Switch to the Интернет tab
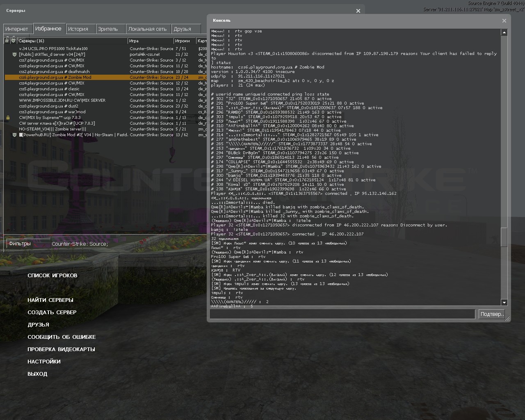Image resolution: width=525 pixels, height=420 pixels. [17, 29]
